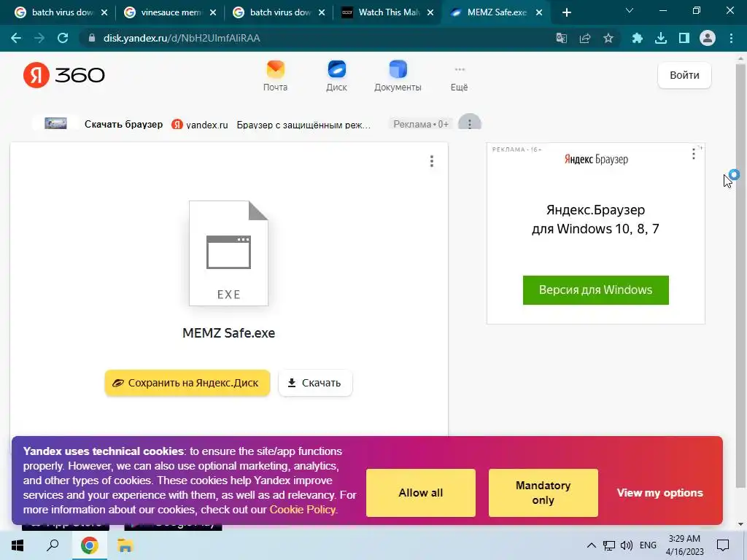Bookmark this page with the star
The image size is (747, 560).
[608, 38]
